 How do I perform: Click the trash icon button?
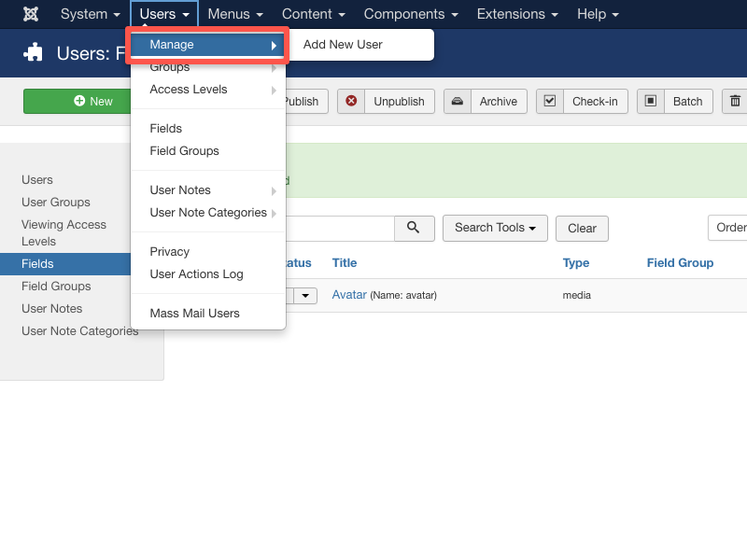tap(736, 102)
